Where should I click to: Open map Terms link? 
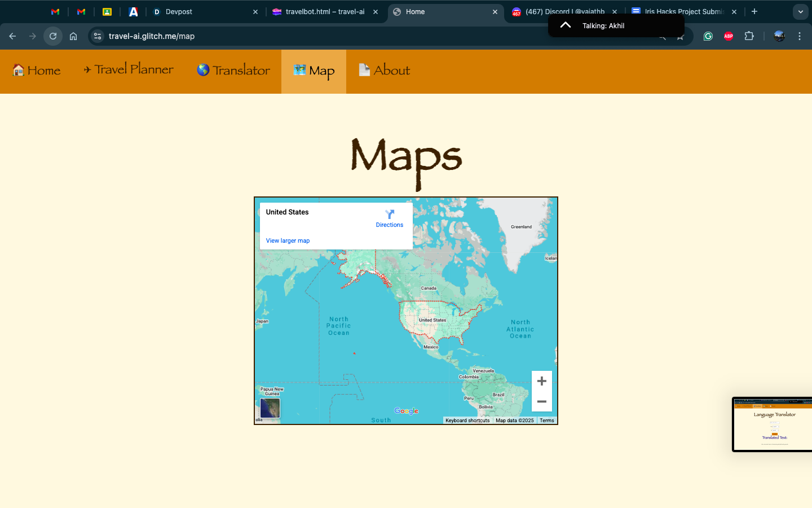(547, 421)
